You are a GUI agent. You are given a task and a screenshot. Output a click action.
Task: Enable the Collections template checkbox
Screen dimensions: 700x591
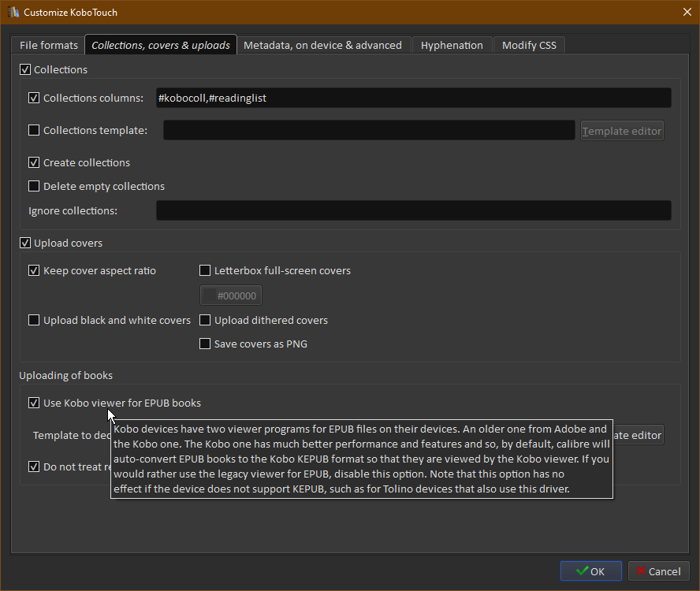click(x=34, y=130)
